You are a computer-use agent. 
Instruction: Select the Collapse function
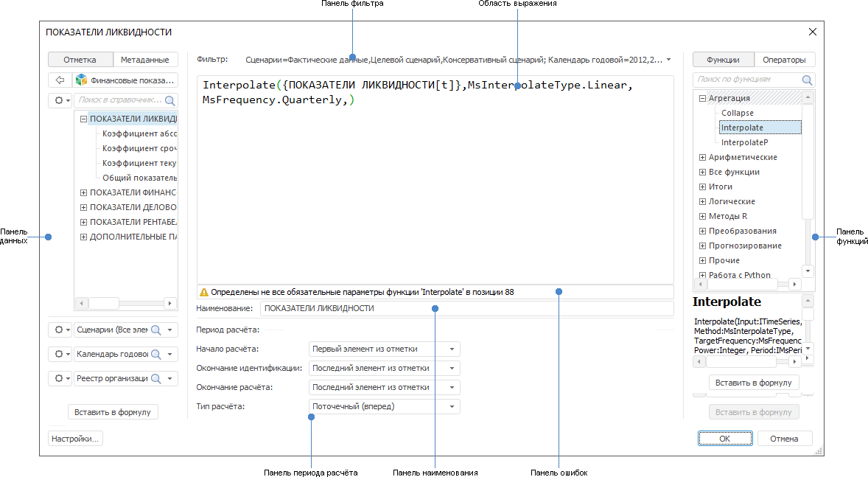(738, 113)
